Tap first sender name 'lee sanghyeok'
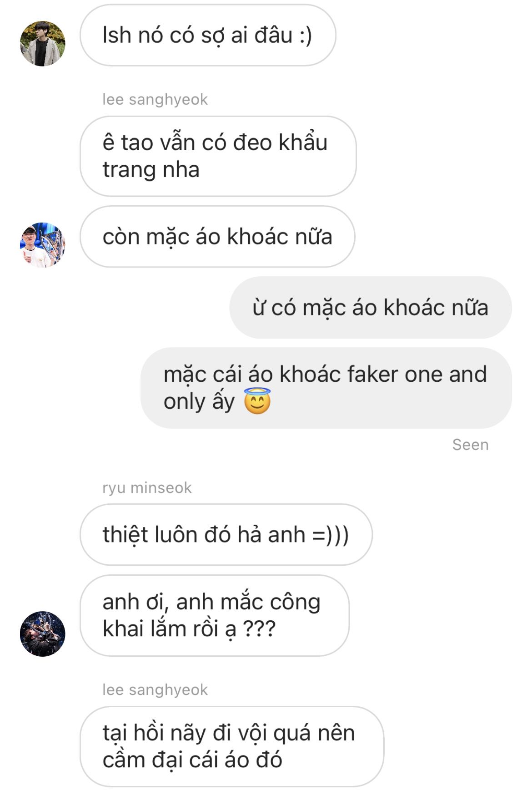Screen dimensions: 532x791 click(x=155, y=99)
